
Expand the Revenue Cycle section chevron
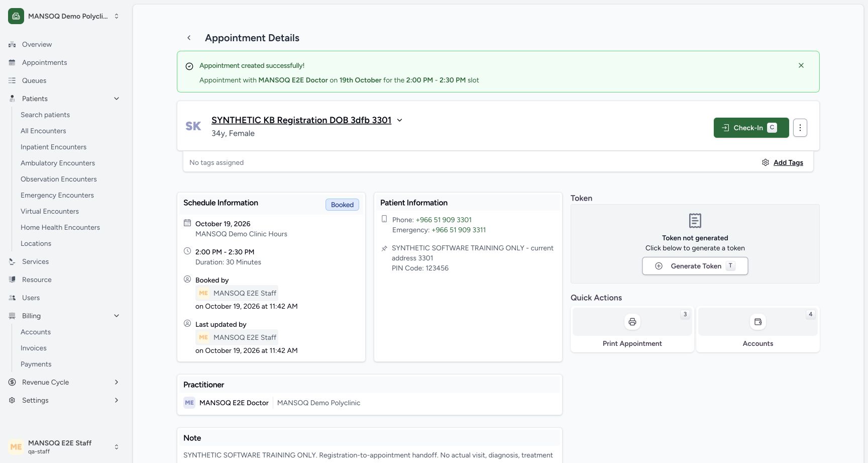(117, 382)
